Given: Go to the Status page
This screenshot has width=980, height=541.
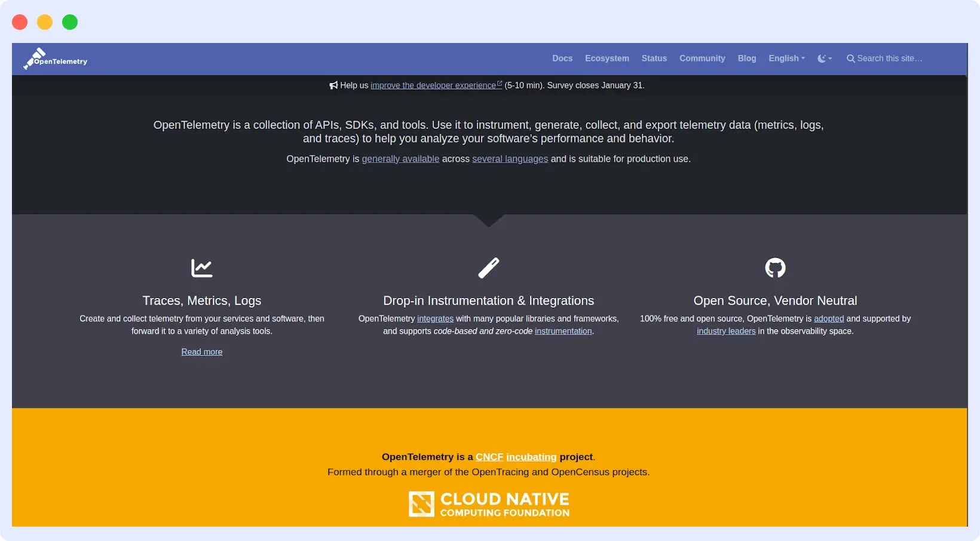Looking at the screenshot, I should (654, 59).
